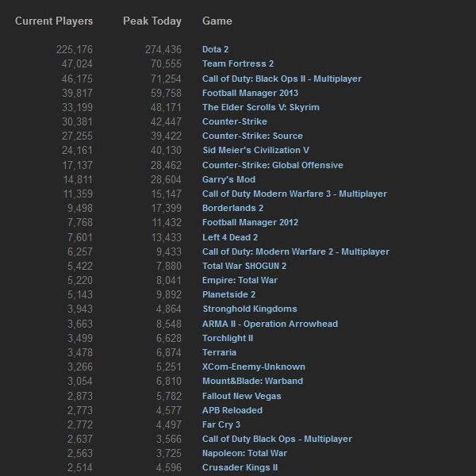
Task: Open the Planetside 2 game link
Action: tap(231, 294)
